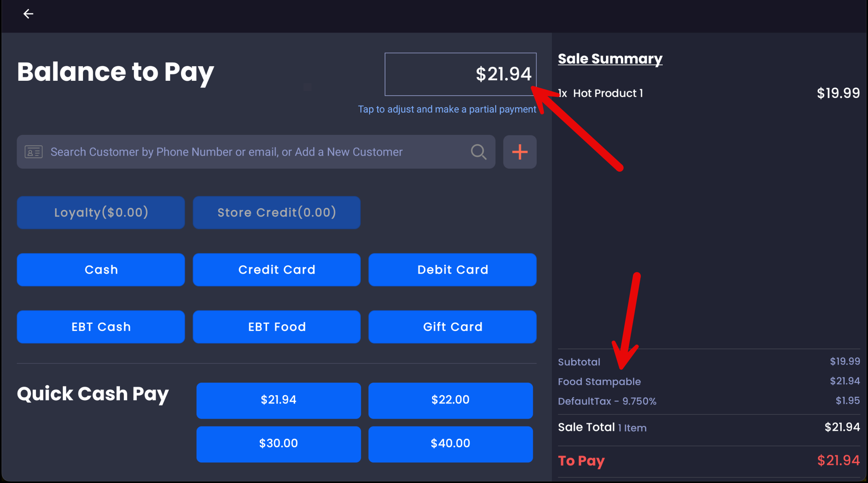Quick cash pay $22.00
Screen dimensions: 868x483
450,400
